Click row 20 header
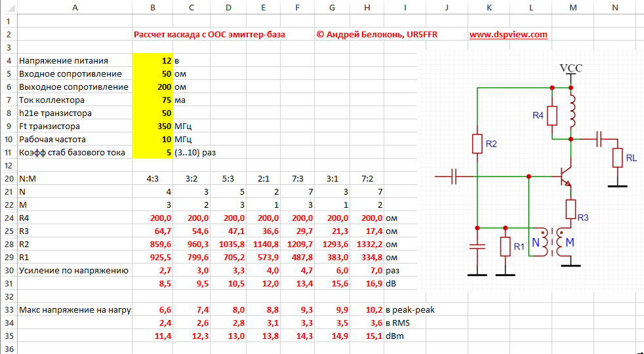This screenshot has height=354, width=644. tap(8, 178)
